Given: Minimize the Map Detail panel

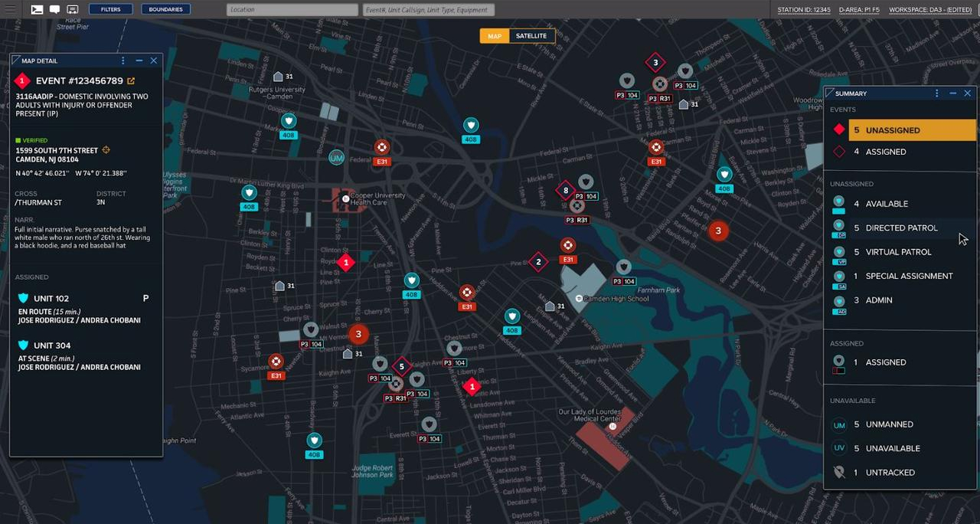Looking at the screenshot, I should [x=139, y=61].
